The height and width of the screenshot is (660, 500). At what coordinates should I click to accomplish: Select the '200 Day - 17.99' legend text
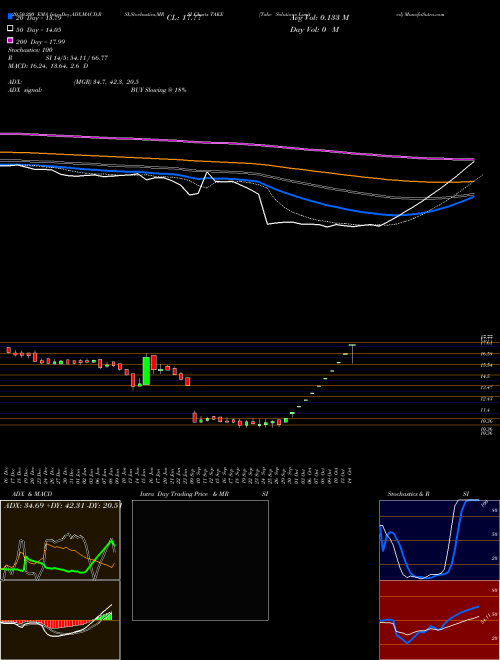(x=40, y=42)
